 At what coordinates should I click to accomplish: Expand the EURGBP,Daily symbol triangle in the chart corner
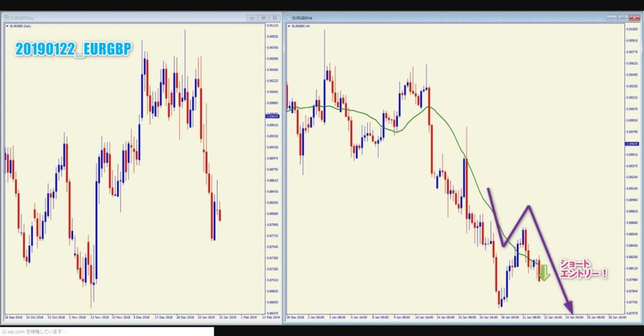point(7,26)
